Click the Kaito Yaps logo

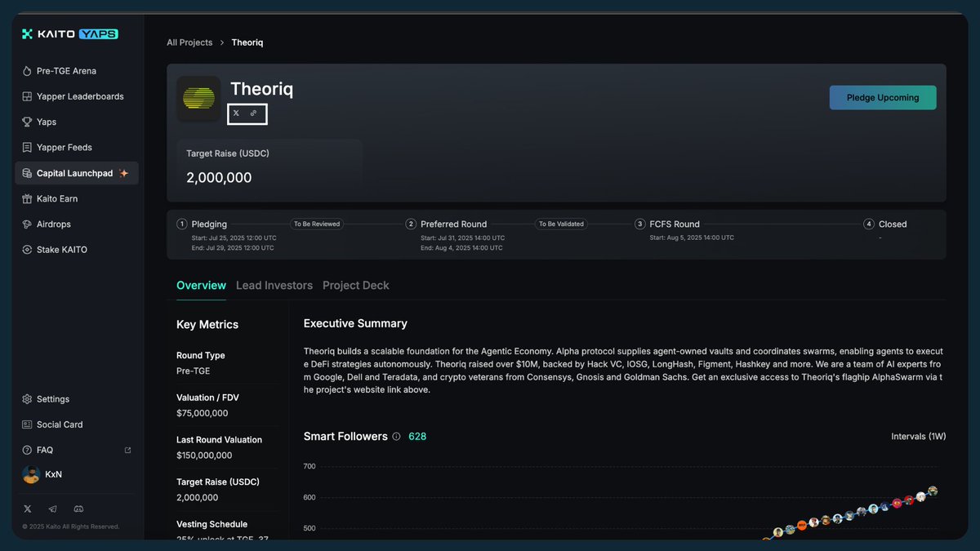click(x=70, y=33)
